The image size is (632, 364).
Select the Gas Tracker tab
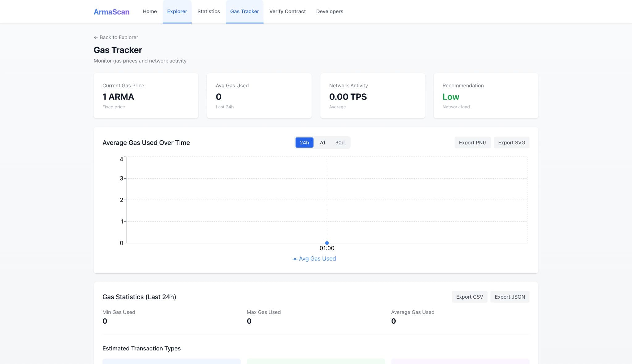[244, 11]
